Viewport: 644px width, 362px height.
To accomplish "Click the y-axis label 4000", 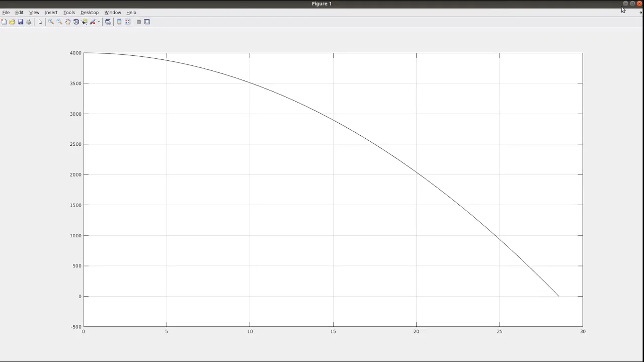I will coord(75,53).
